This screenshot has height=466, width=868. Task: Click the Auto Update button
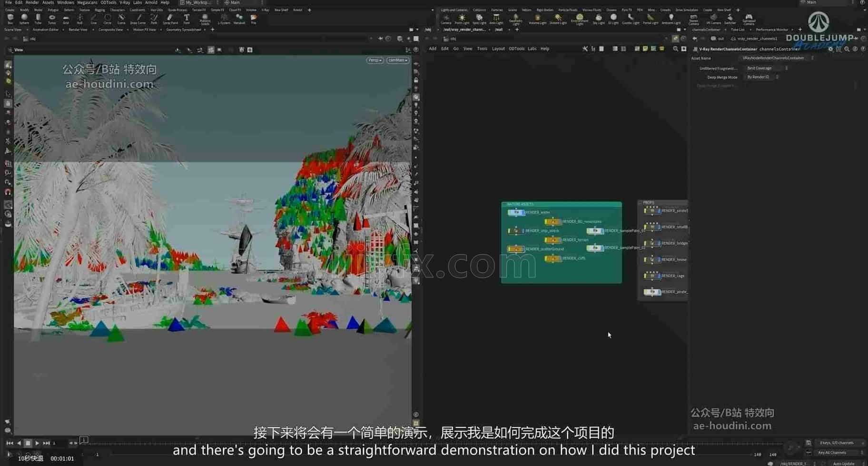point(844,463)
